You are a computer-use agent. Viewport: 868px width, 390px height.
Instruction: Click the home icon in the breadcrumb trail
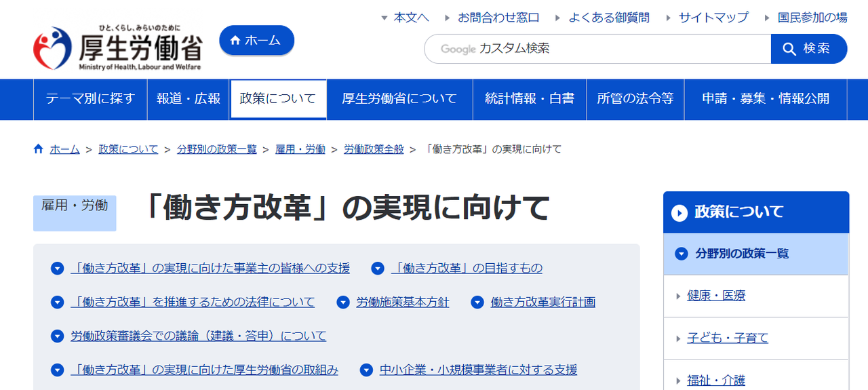pyautogui.click(x=39, y=149)
